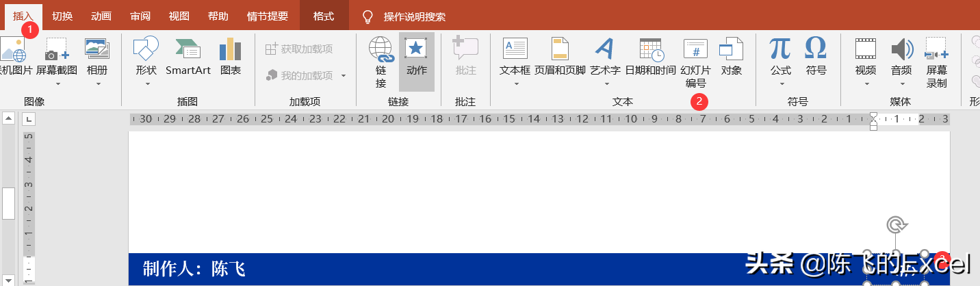980x286 pixels.
Task: Open the 情节提要 tab
Action: point(268,16)
